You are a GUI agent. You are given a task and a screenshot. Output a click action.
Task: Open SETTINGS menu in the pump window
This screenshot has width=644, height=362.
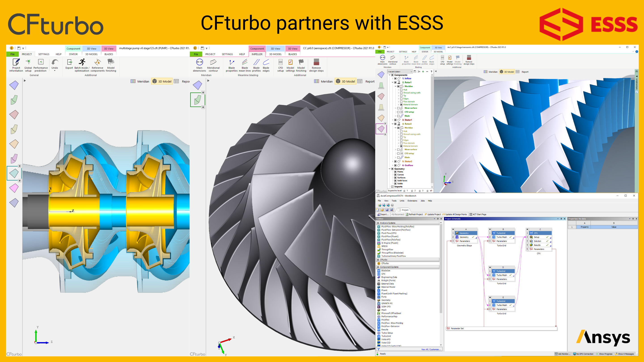tap(44, 54)
